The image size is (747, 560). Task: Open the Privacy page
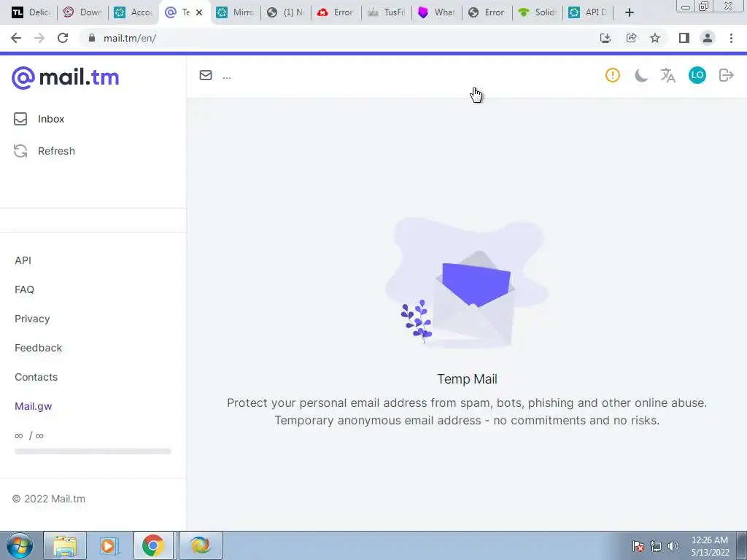click(32, 319)
